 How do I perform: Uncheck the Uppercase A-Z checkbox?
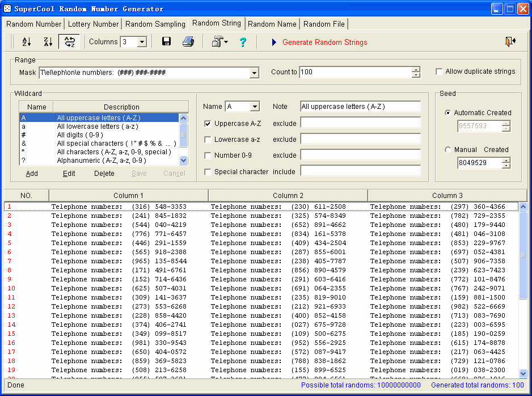click(208, 124)
